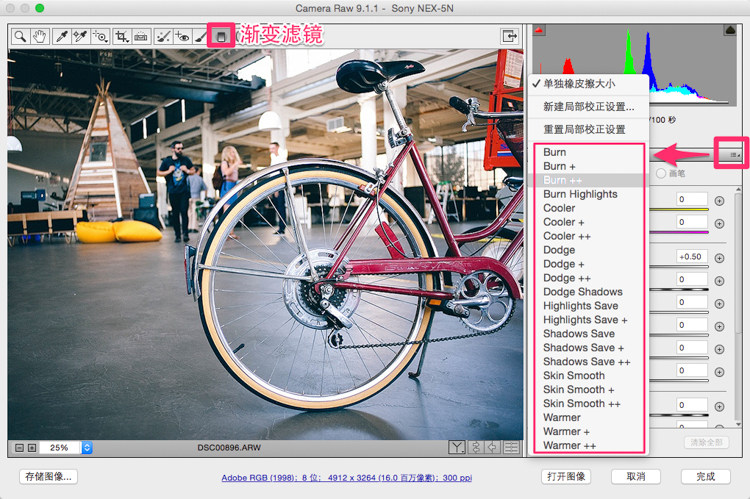Choose the Highlights Save preset
Image resolution: width=750 pixels, height=499 pixels.
click(589, 306)
